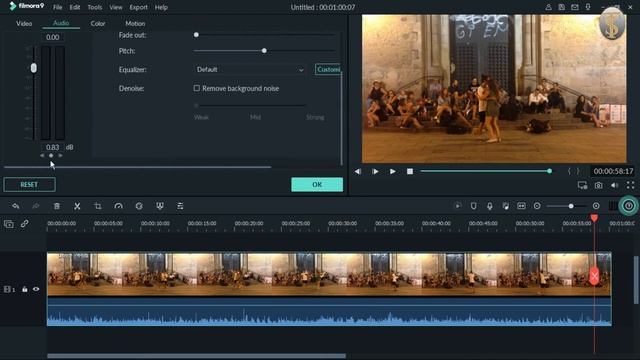Open the messages mail icon
The height and width of the screenshot is (360, 640).
pyautogui.click(x=575, y=7)
